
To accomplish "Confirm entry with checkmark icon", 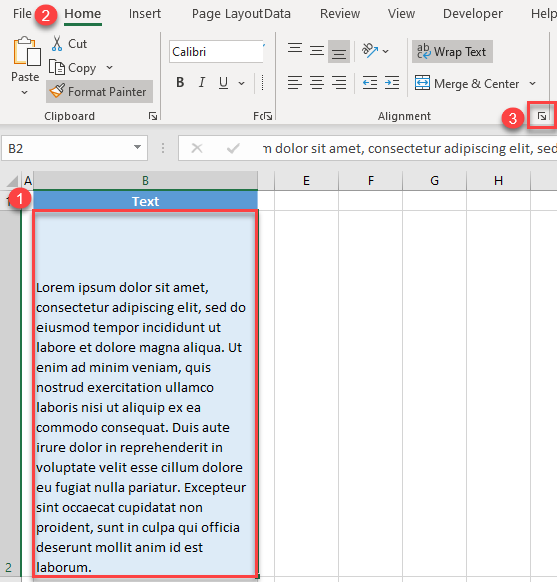I will point(233,148).
